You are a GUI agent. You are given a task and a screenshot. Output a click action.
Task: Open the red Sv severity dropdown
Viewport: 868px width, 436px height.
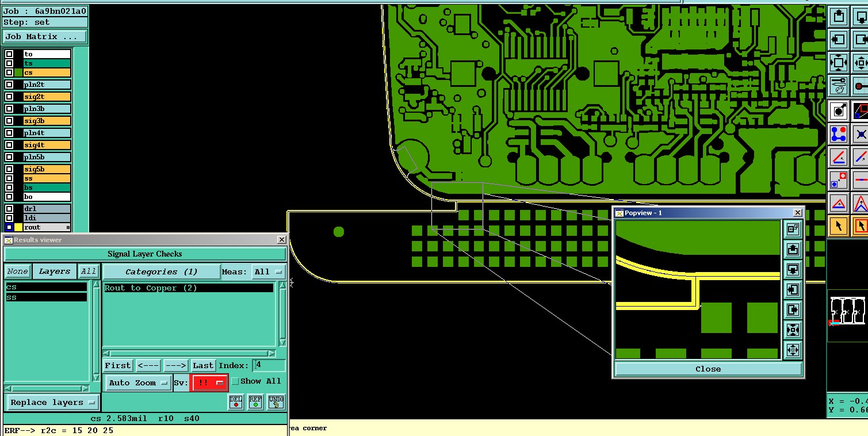coord(209,383)
